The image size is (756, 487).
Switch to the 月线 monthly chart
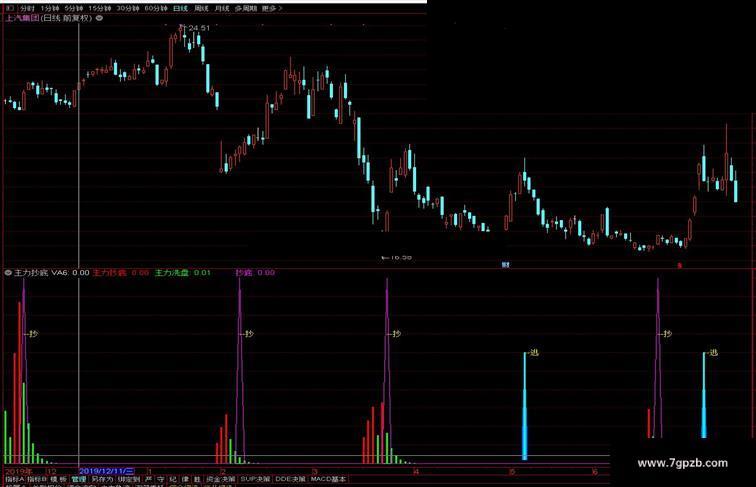(222, 8)
